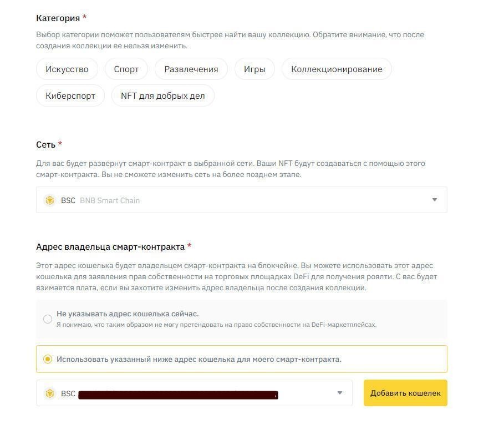Select the "Киберспорт" category chip
504x429 pixels.
(70, 95)
